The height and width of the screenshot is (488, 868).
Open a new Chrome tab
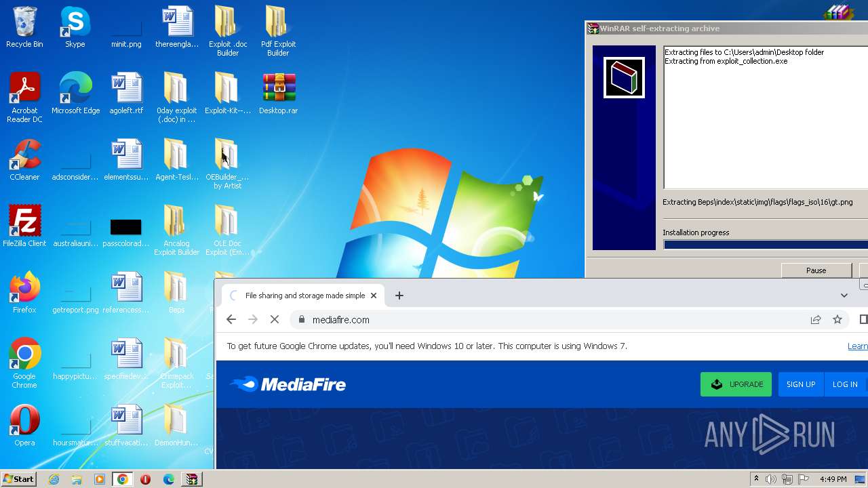[399, 296]
